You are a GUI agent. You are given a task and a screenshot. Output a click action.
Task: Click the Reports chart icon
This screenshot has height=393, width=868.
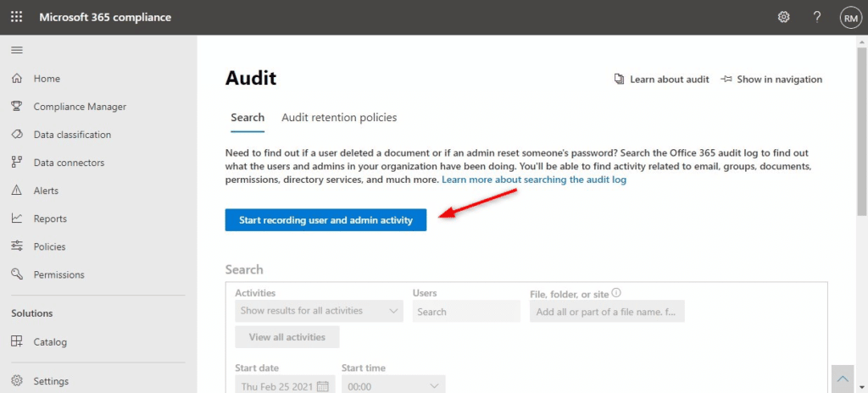point(17,219)
